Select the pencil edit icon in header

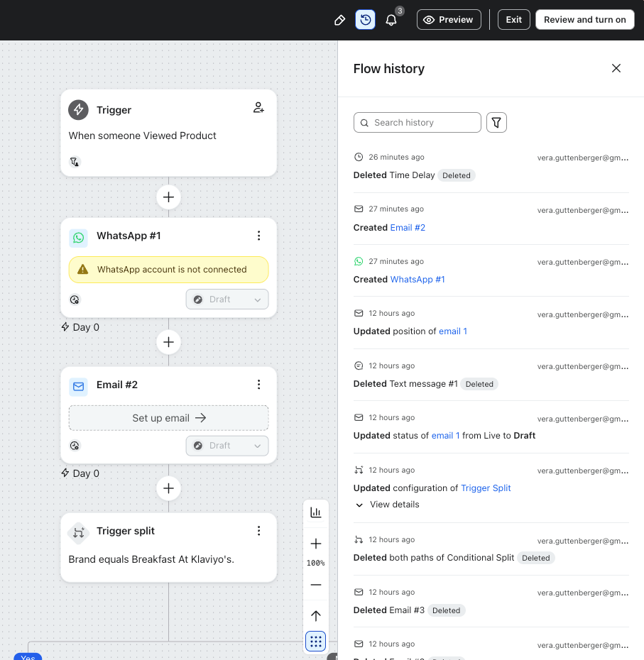click(339, 20)
